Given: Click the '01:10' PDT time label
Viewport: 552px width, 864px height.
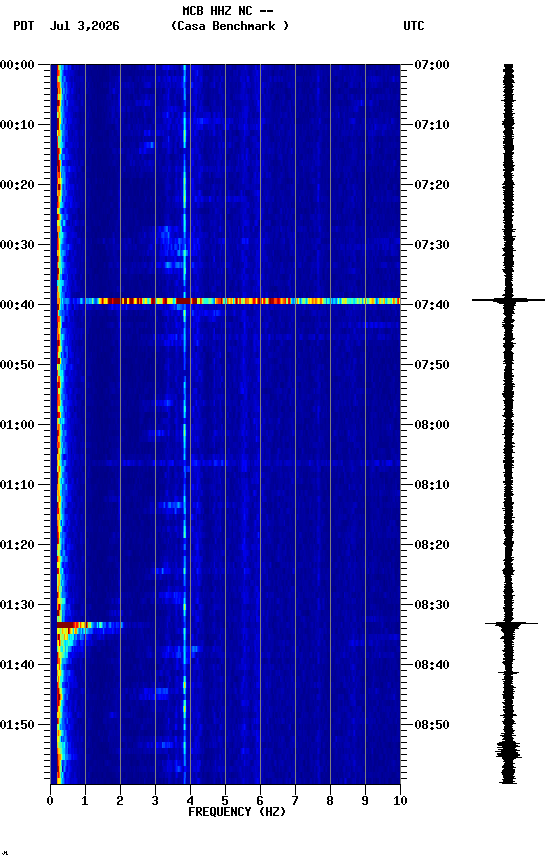Looking at the screenshot, I should (x=17, y=485).
